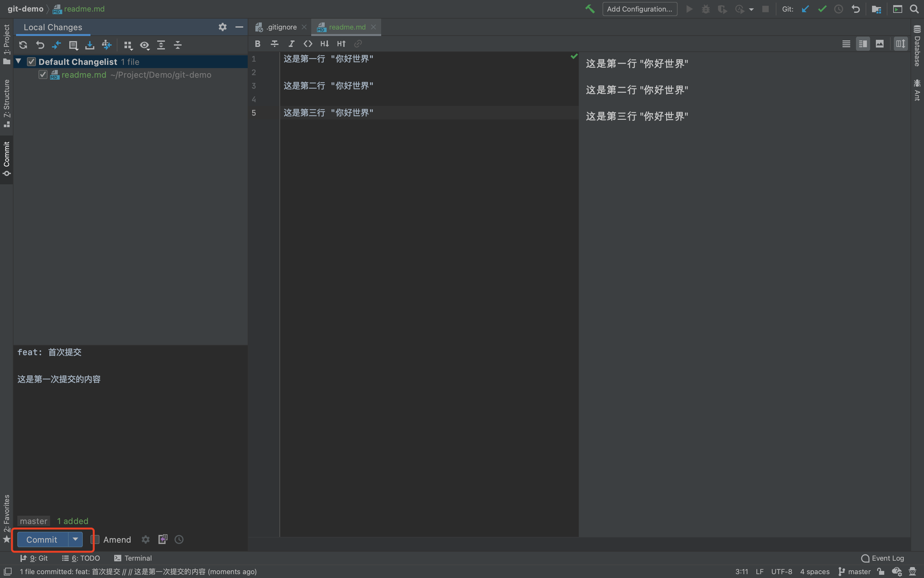Click the Git Rollback icon in top toolbar

856,9
